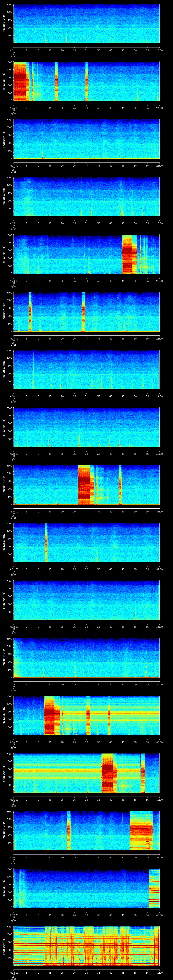
Task: Click the 15 second tick under 4:34:00 panel
Action: (x=50, y=742)
